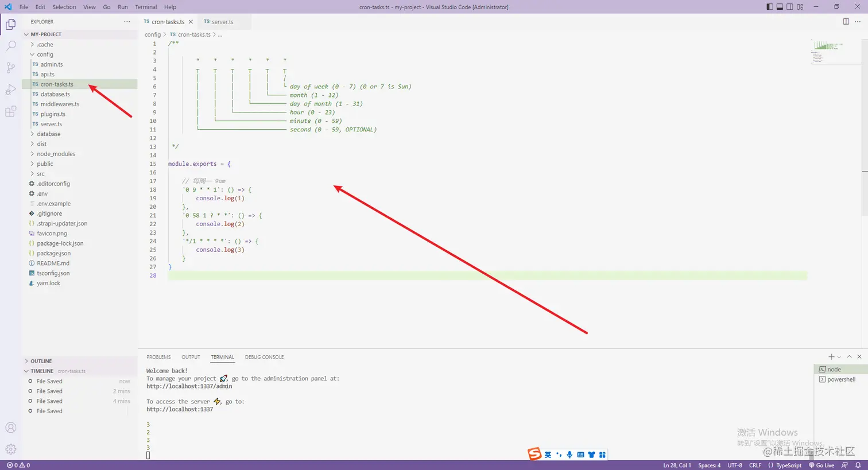868x470 pixels.
Task: Switch to the PROBLEMS panel tab
Action: tap(158, 357)
